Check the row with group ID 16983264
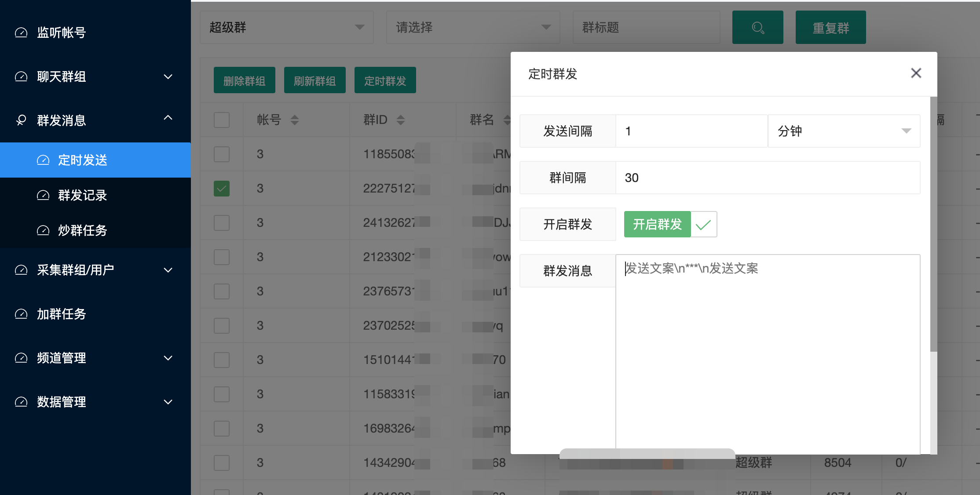980x495 pixels. [222, 428]
